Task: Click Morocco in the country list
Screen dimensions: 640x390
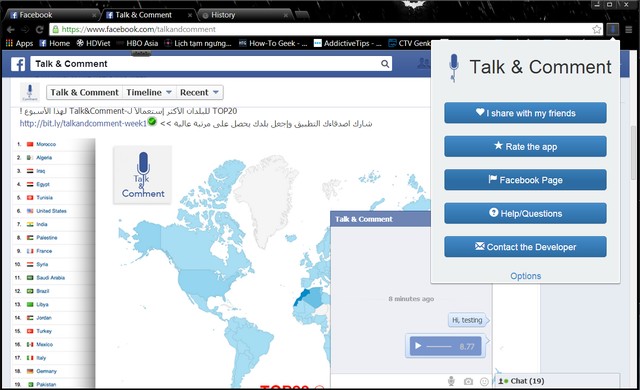Action: click(x=46, y=144)
